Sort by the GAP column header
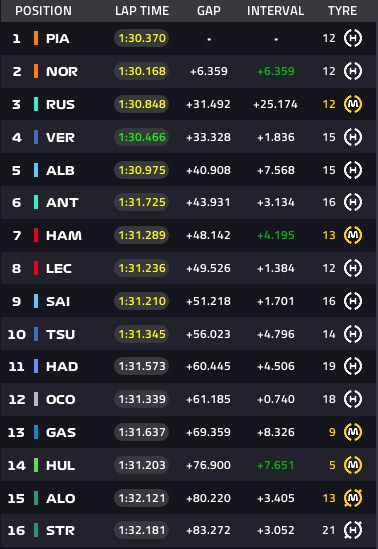This screenshot has height=549, width=378. pyautogui.click(x=209, y=11)
